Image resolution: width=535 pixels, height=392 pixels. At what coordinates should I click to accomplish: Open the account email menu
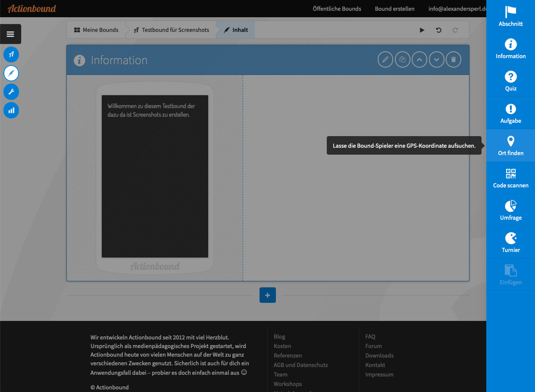pos(457,9)
